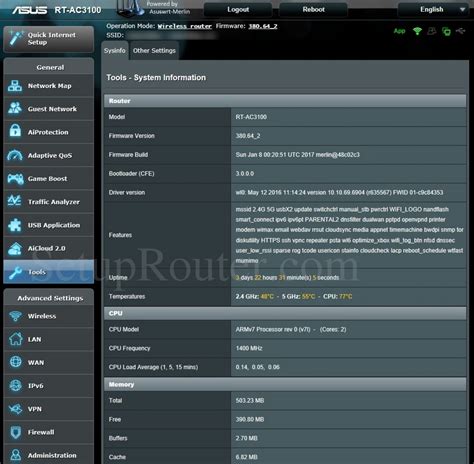Open Administration settings page
Viewport: 474px width, 464px height.
point(49,455)
